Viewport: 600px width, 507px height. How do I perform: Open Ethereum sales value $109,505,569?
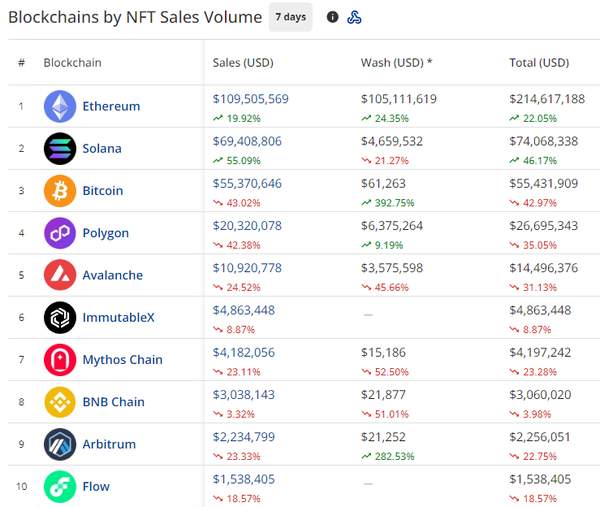pyautogui.click(x=251, y=99)
